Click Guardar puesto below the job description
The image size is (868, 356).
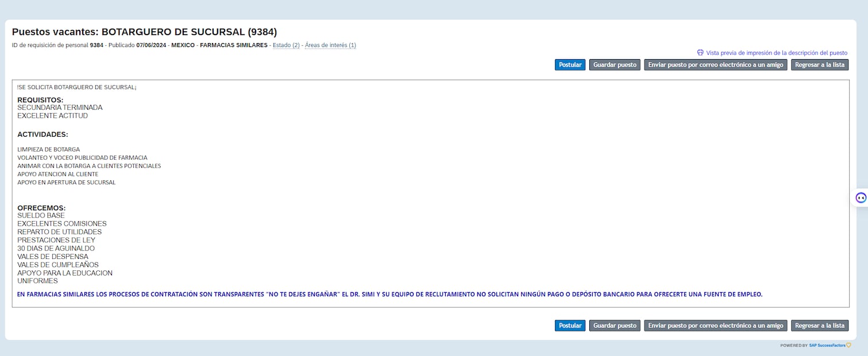(x=615, y=326)
